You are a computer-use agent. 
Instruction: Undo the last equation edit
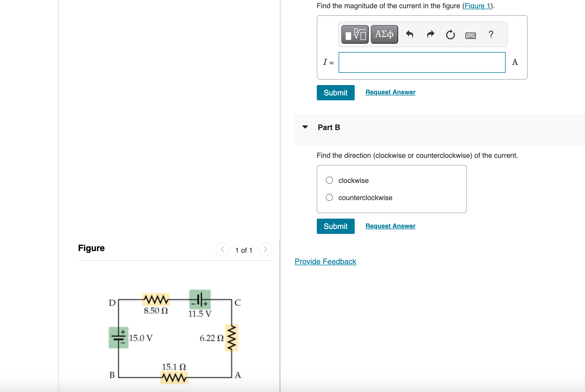pos(410,34)
